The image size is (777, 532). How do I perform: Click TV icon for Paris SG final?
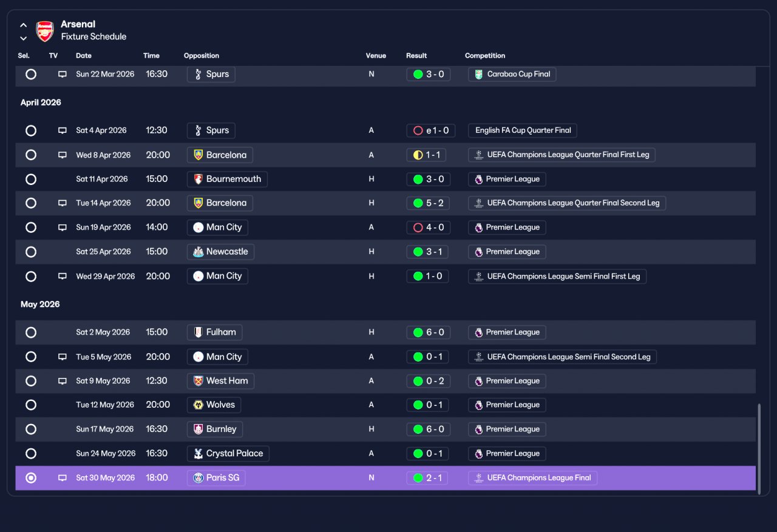tap(62, 478)
